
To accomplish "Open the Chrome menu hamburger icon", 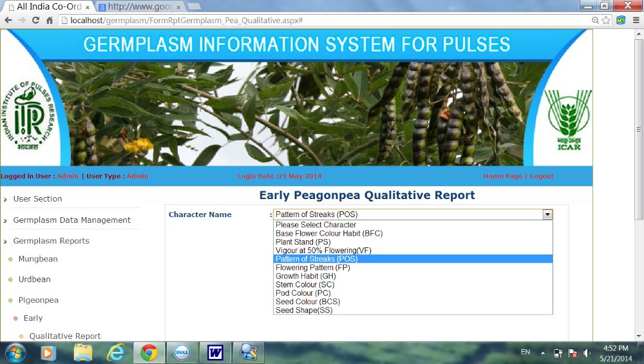I will point(636,20).
